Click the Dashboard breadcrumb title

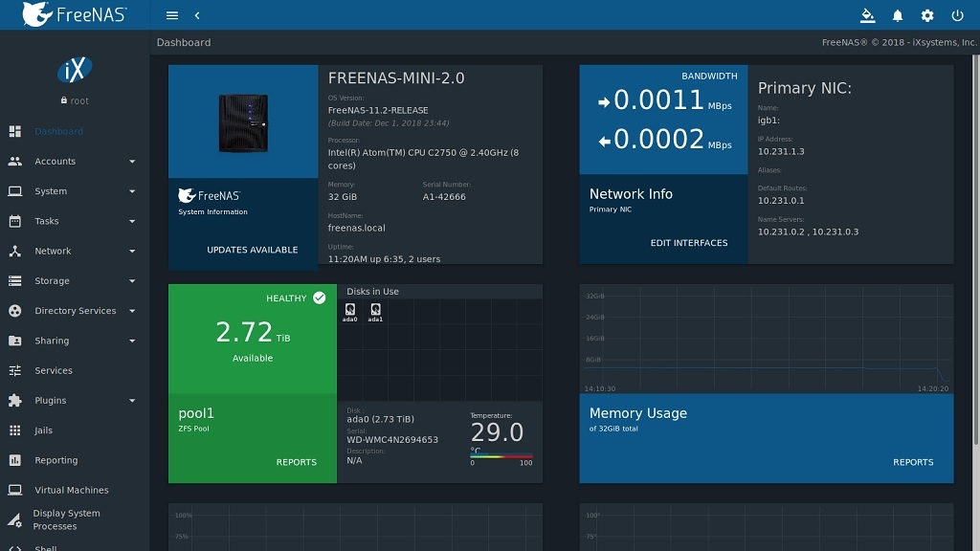(x=184, y=42)
